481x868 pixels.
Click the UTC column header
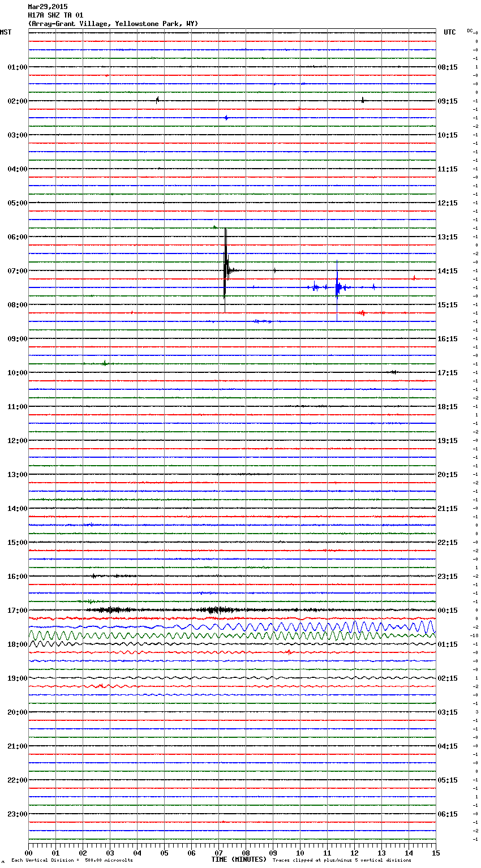450,32
